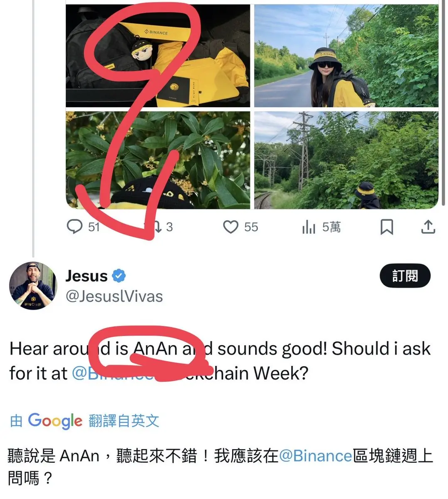Open the photo of woman on roadside
The width and height of the screenshot is (448, 499).
(346, 56)
